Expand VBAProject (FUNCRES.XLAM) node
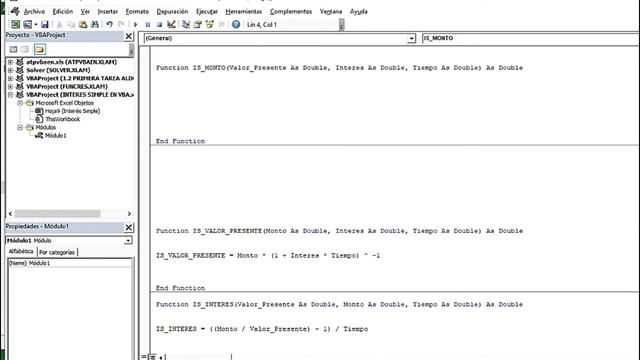This screenshot has height=360, width=640. coord(11,87)
